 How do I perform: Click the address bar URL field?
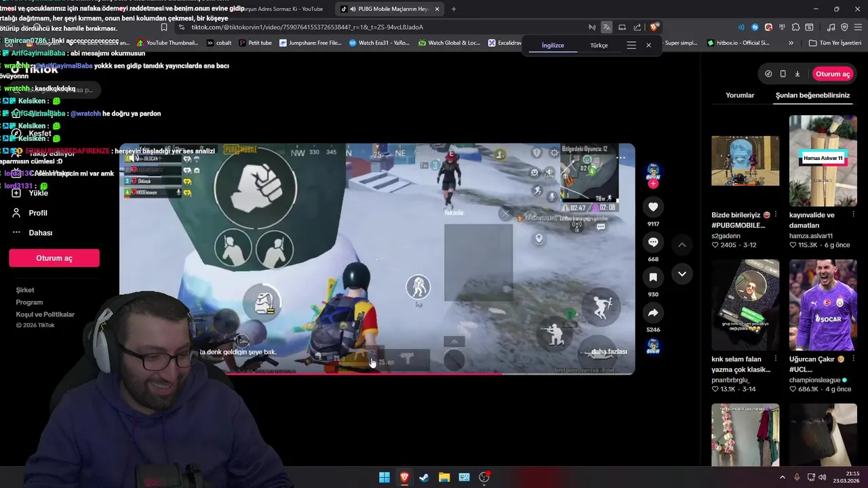coord(380,27)
